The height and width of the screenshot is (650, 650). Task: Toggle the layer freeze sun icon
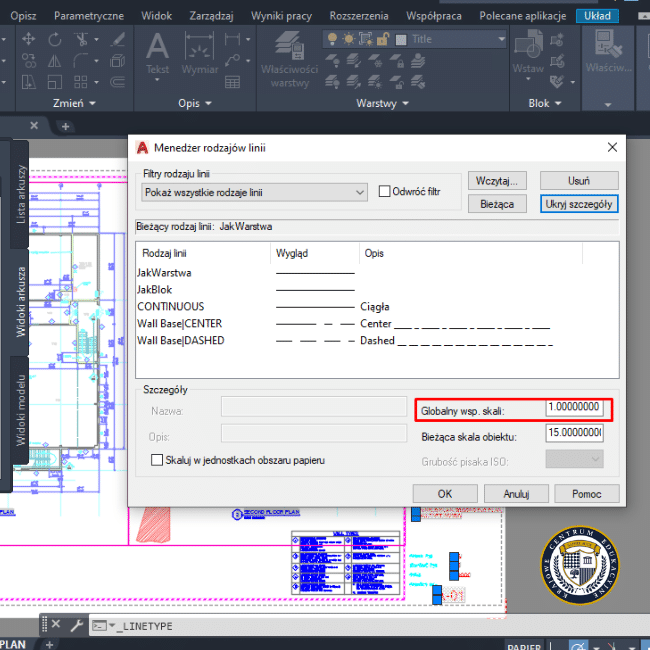[x=349, y=39]
